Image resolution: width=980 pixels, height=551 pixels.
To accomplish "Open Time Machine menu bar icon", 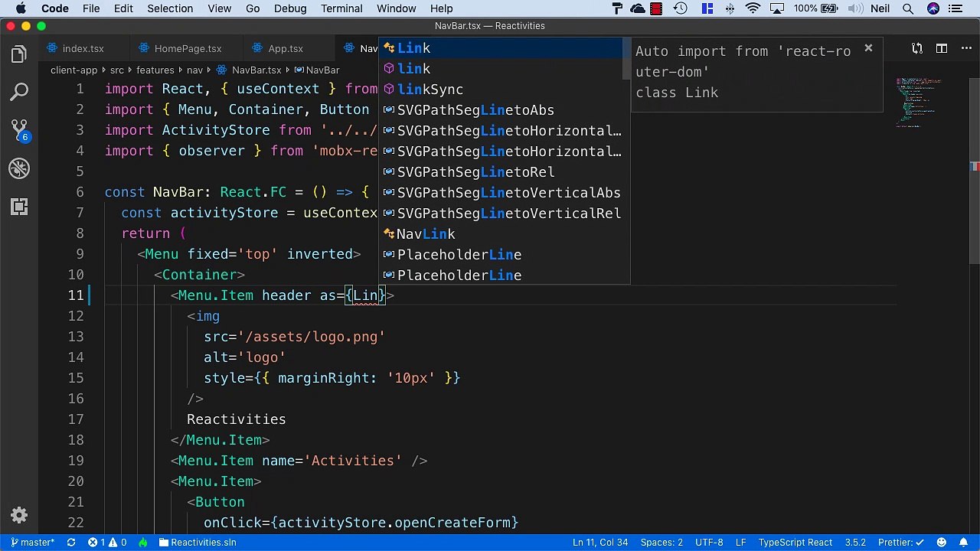I will (680, 8).
